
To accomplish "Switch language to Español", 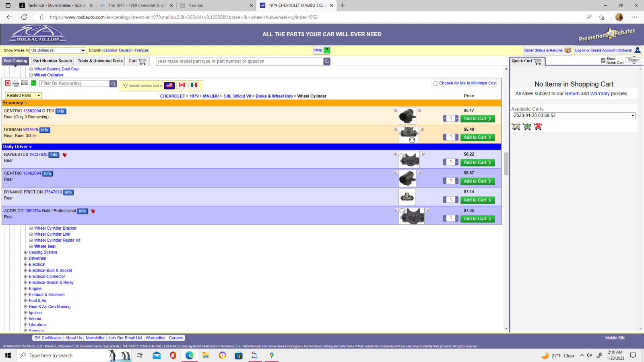I will pyautogui.click(x=110, y=50).
